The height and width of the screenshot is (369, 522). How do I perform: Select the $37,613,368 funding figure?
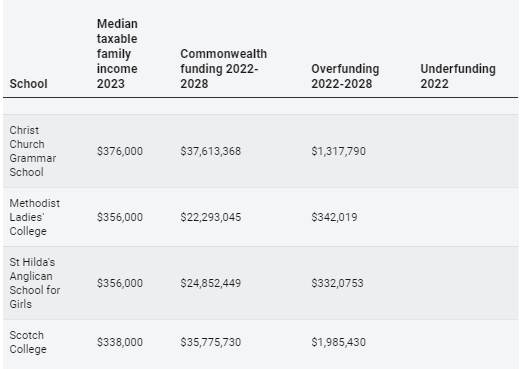tap(210, 151)
